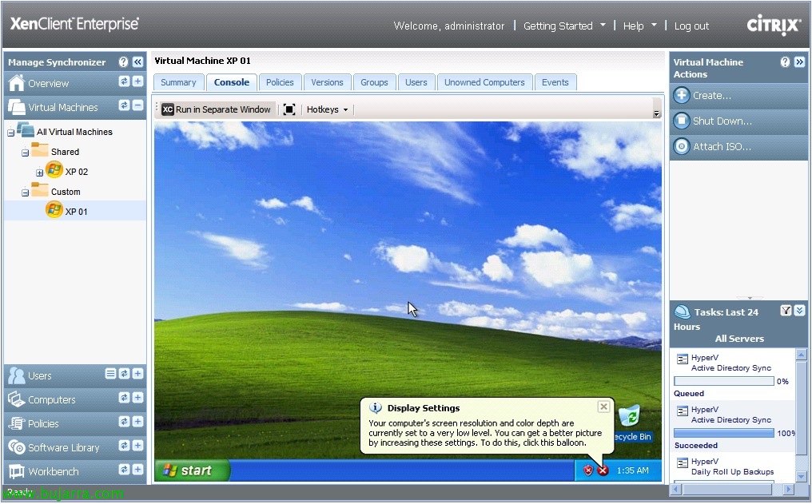Screen dimensions: 812x504
Task: Select the Custom folder in tree
Action: tap(66, 192)
